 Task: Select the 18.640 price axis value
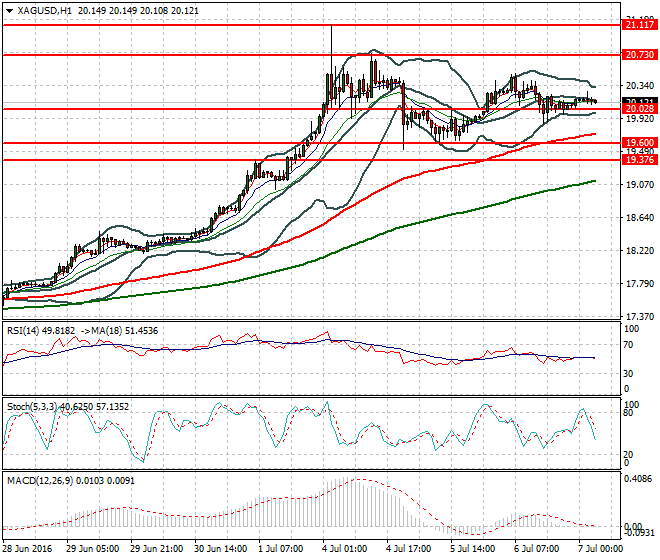pos(640,218)
